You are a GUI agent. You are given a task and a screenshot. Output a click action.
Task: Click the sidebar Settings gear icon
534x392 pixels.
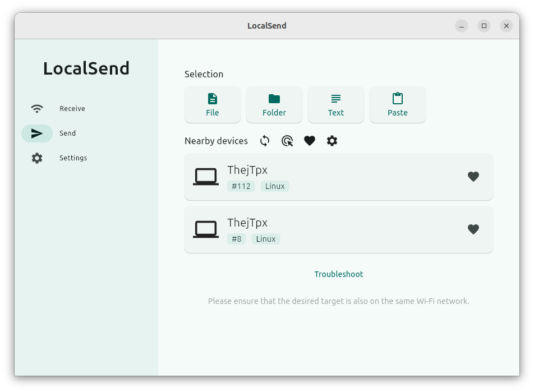[x=37, y=158]
